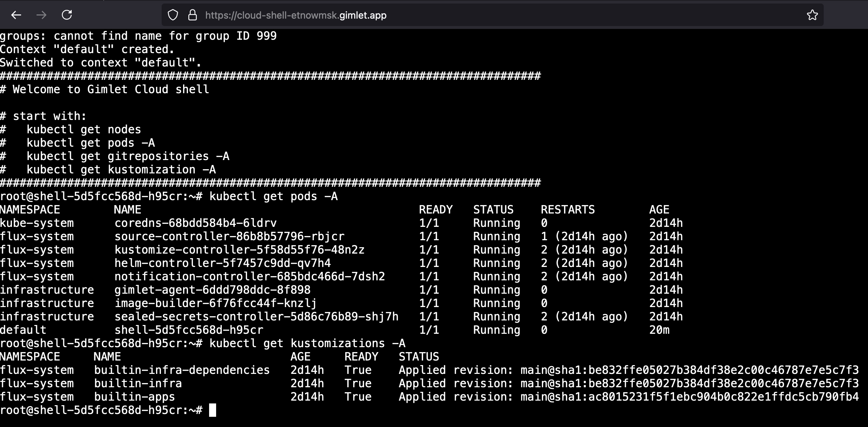Click 'True' ready value for builtin-apps
868x427 pixels.
(358, 397)
